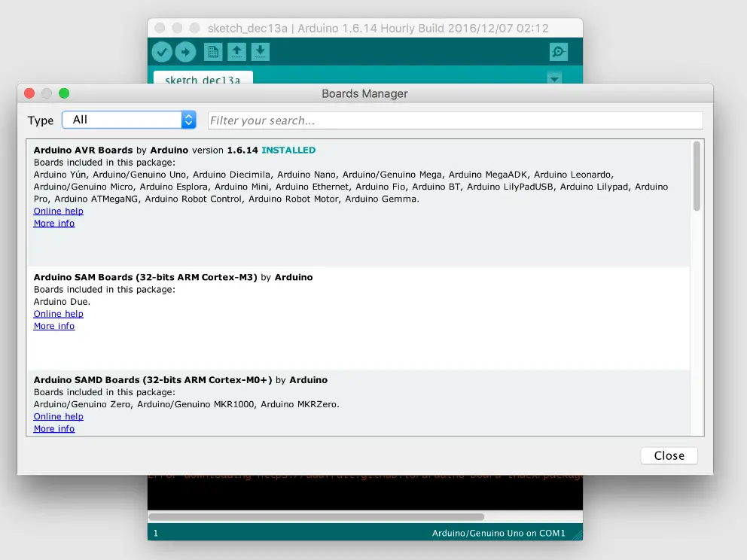Click the Filter your search field
747x560 pixels.
[455, 120]
